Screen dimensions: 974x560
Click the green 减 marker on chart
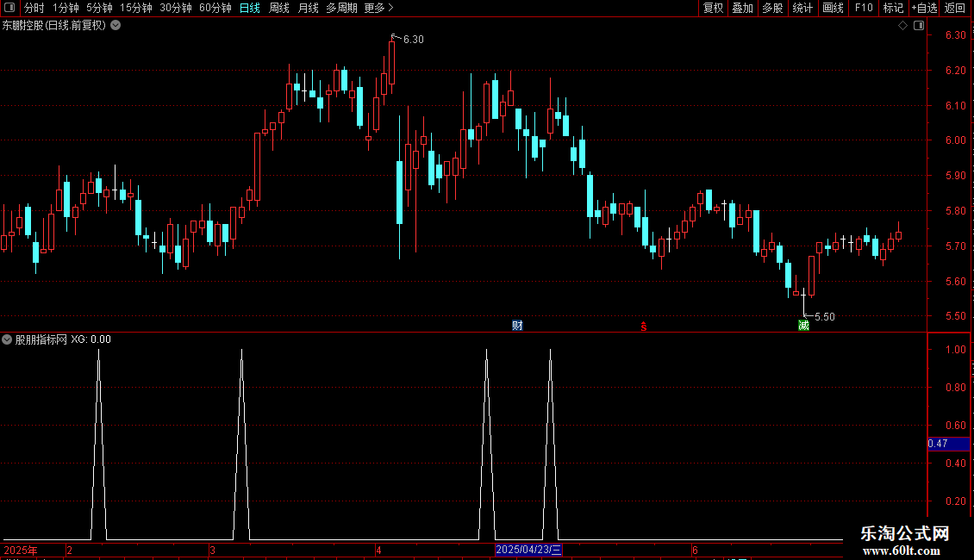[803, 326]
